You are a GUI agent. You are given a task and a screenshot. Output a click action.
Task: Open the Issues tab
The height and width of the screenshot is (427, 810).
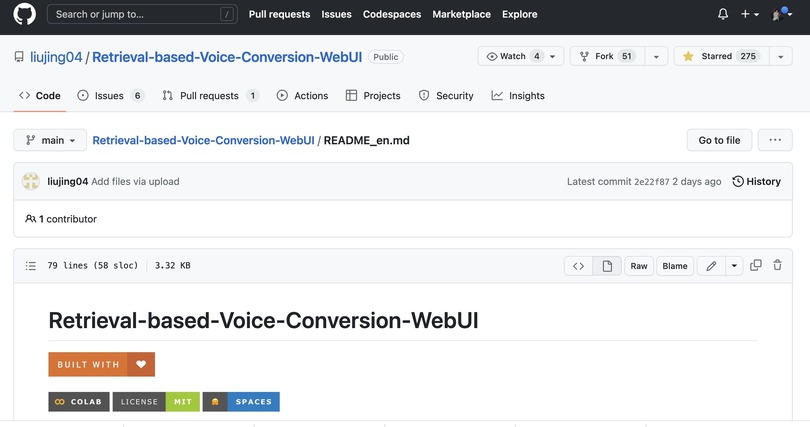click(x=110, y=96)
